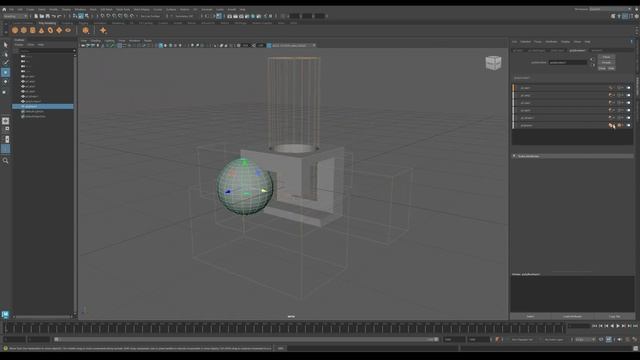This screenshot has width=640, height=360.
Task: Click the view cube in the viewport
Action: 493,63
